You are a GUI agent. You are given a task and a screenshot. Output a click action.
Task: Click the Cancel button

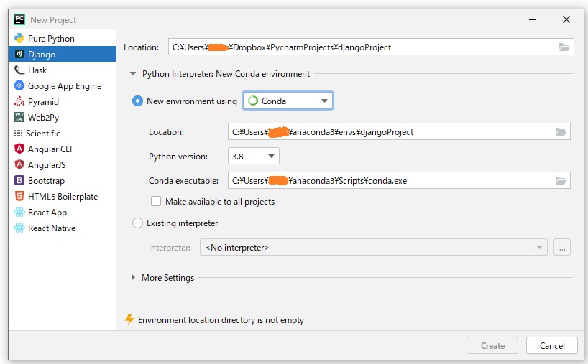click(x=552, y=345)
